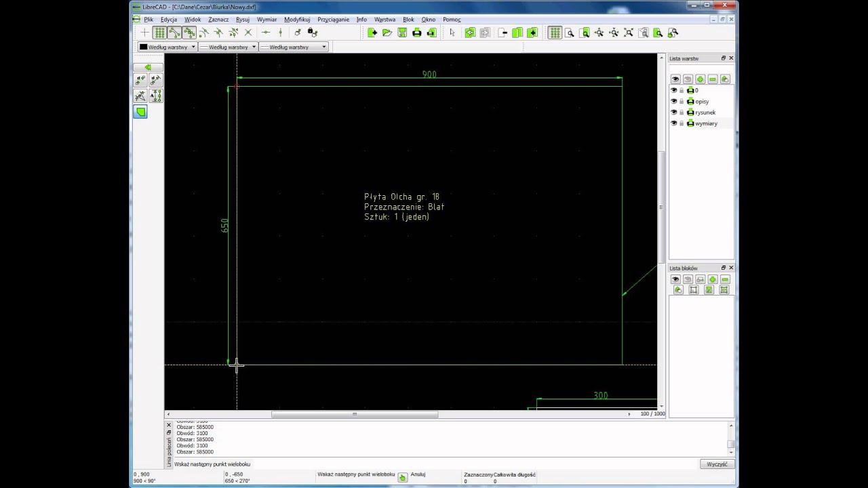Image resolution: width=868 pixels, height=488 pixels.
Task: Restrict cursor vertically
Action: [x=280, y=33]
